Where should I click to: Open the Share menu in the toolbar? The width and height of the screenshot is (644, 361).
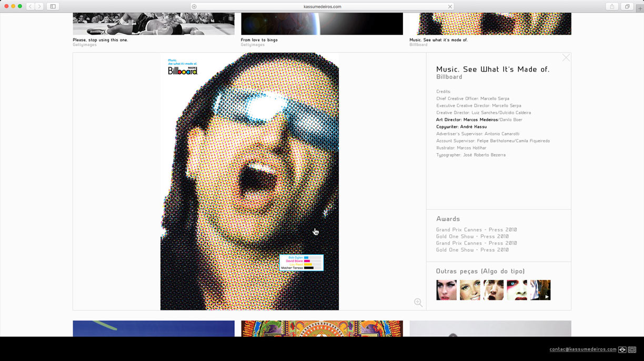pyautogui.click(x=612, y=6)
